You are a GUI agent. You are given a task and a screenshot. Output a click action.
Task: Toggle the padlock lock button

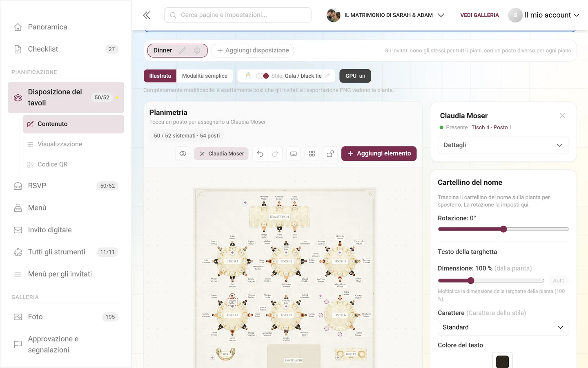click(330, 154)
